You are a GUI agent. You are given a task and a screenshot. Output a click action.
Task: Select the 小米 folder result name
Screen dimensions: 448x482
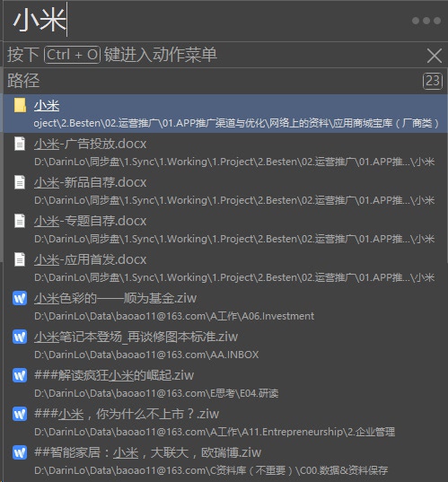pos(47,105)
